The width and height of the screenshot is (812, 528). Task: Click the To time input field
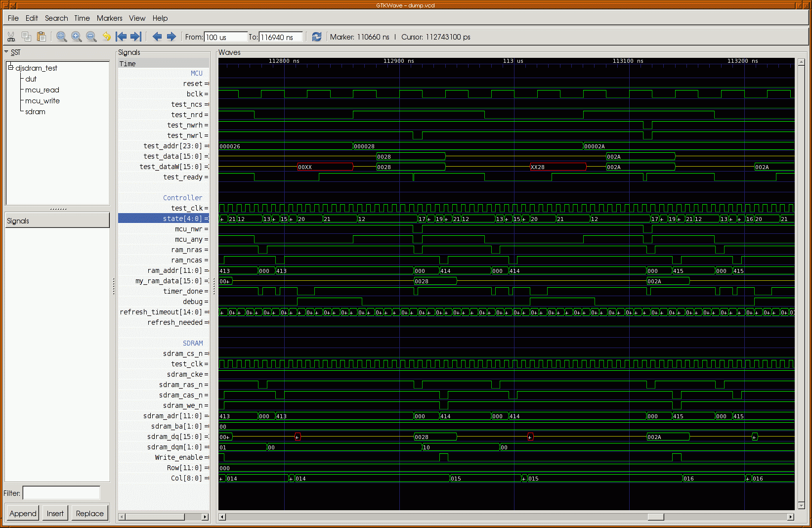(x=281, y=37)
